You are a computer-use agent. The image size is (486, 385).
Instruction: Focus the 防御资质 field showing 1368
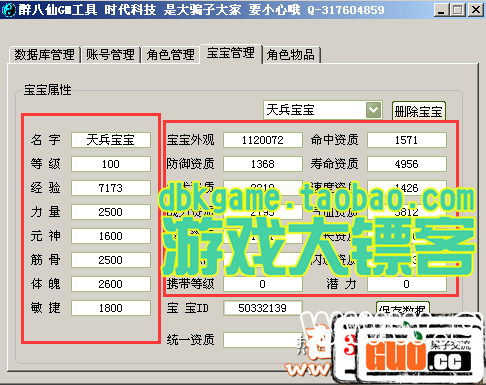point(263,164)
